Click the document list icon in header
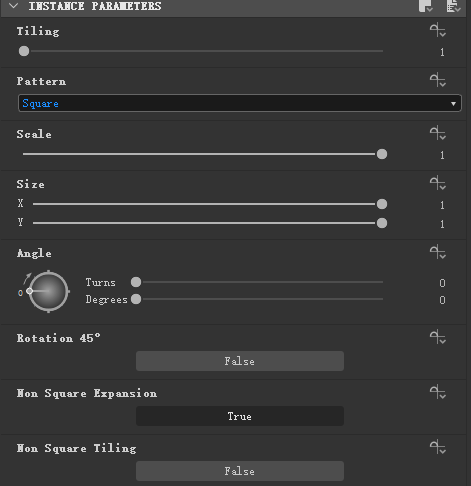 tap(453, 6)
